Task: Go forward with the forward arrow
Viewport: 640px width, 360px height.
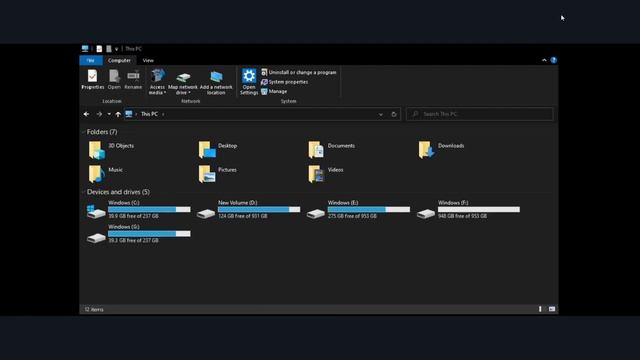Action: [99, 114]
